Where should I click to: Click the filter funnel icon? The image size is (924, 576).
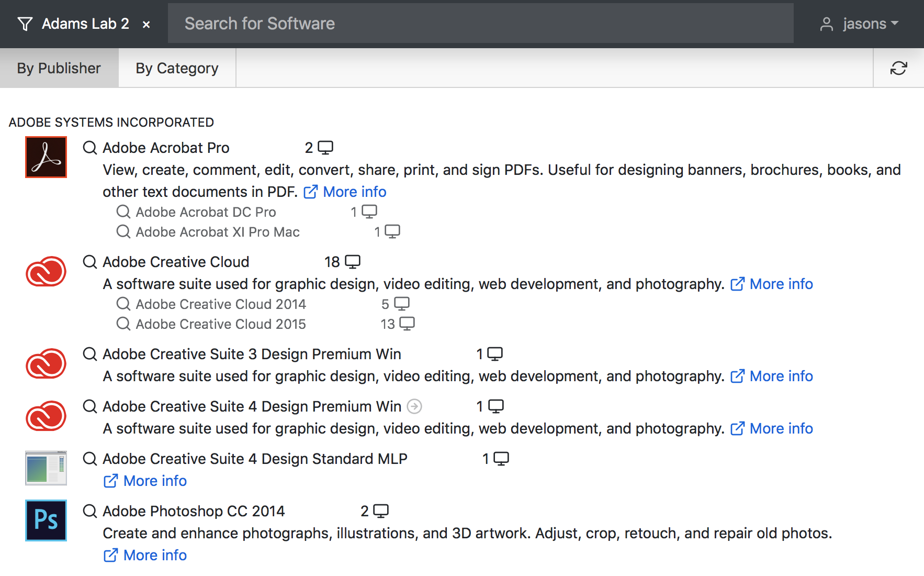tap(25, 24)
